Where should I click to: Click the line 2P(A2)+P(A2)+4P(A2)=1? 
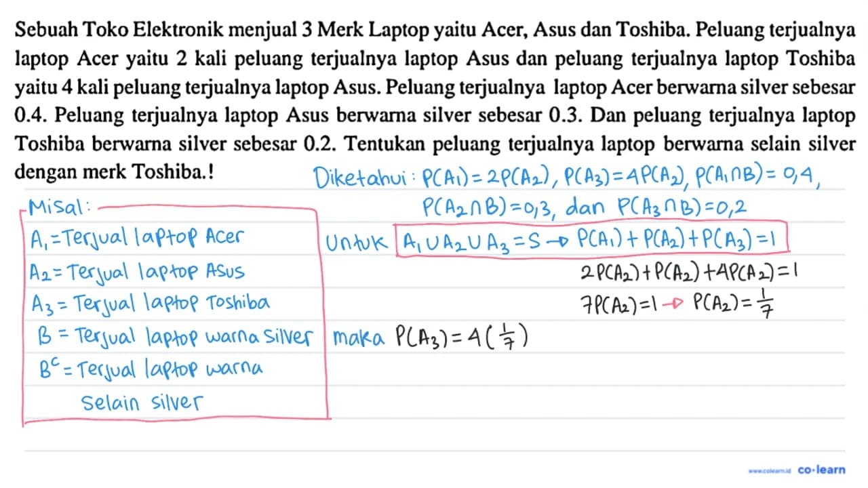coord(690,272)
